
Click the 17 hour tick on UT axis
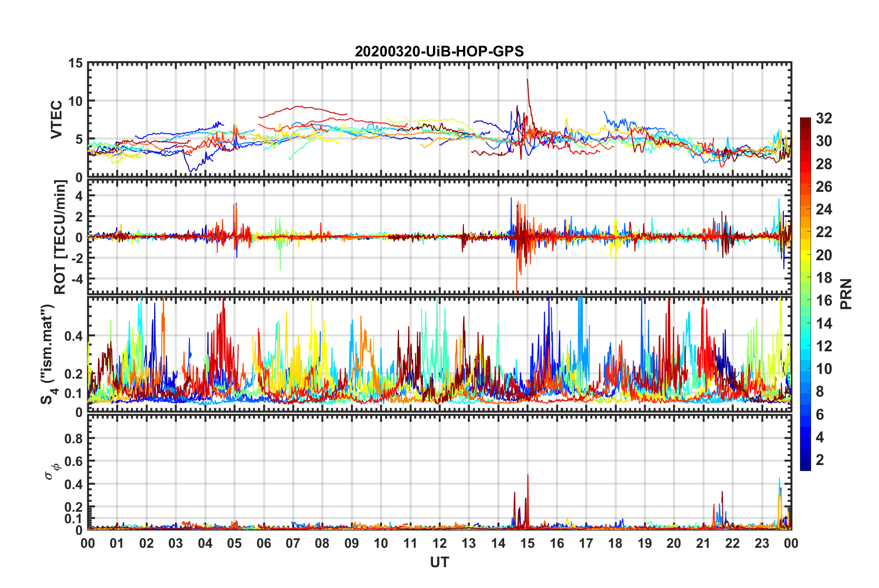pyautogui.click(x=586, y=543)
